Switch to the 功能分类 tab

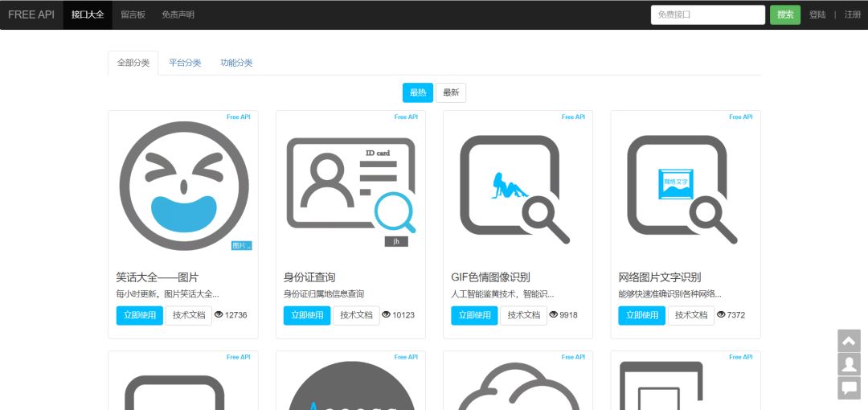(x=236, y=63)
